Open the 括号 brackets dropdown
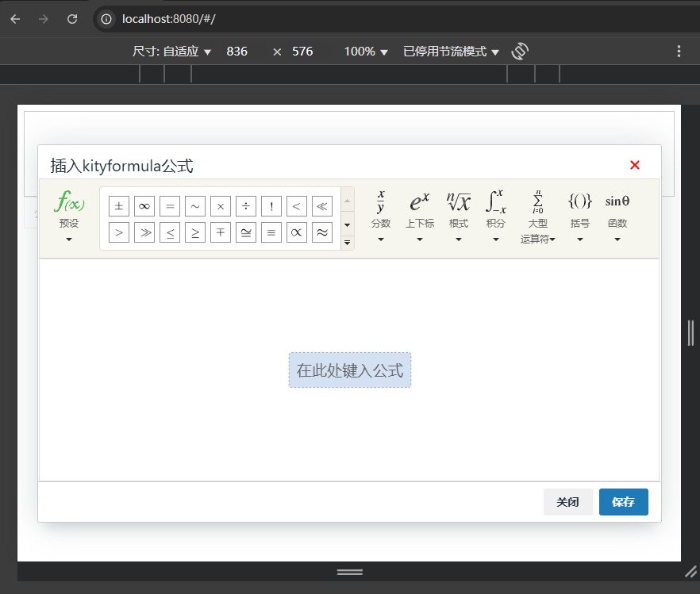The height and width of the screenshot is (594, 700). (580, 217)
